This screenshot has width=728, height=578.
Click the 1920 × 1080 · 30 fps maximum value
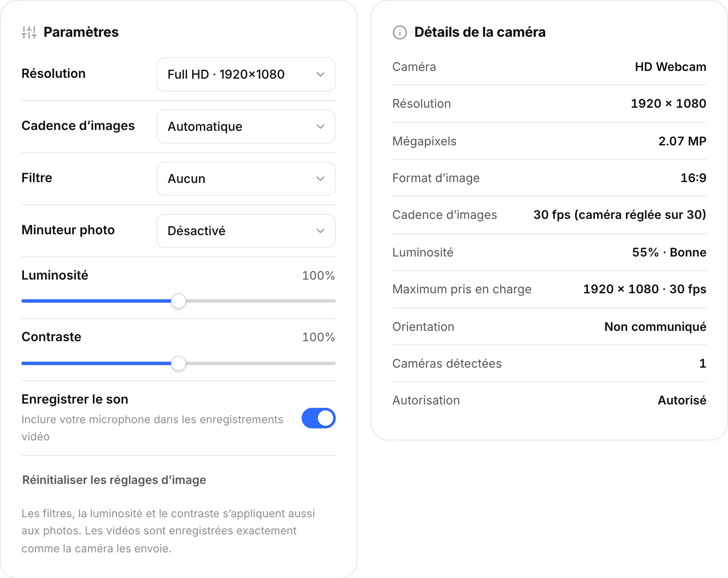click(x=645, y=289)
